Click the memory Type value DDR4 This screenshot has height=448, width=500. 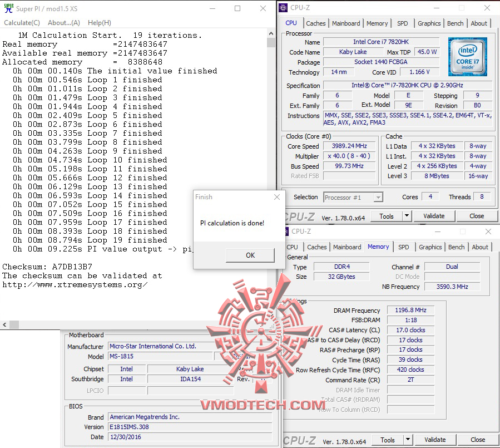coord(342,267)
